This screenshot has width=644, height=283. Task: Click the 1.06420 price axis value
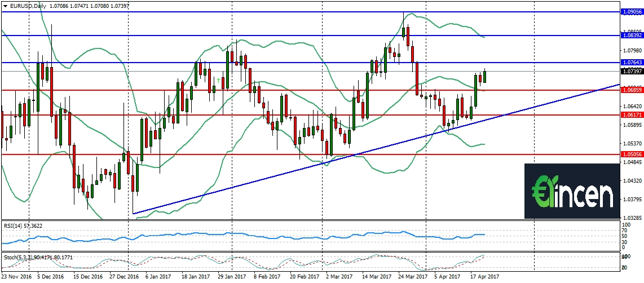(x=633, y=106)
